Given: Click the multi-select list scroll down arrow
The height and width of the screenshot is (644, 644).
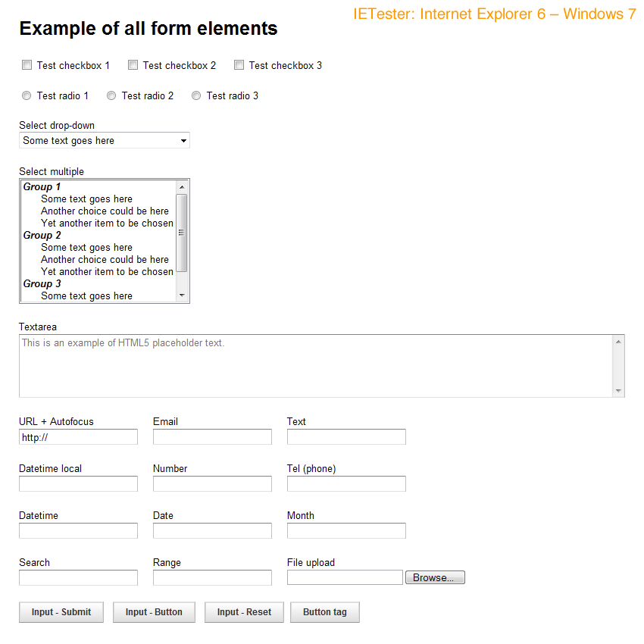Looking at the screenshot, I should (182, 295).
